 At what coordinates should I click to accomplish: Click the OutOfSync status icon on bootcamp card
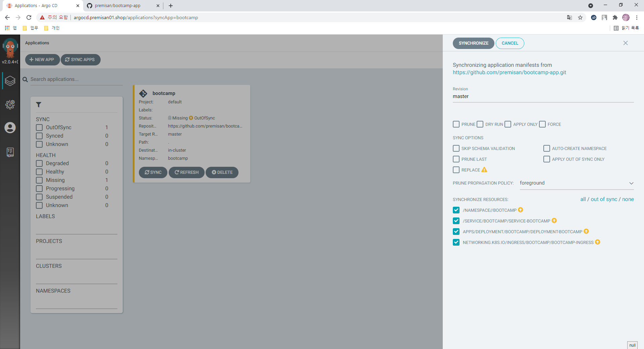pyautogui.click(x=191, y=118)
